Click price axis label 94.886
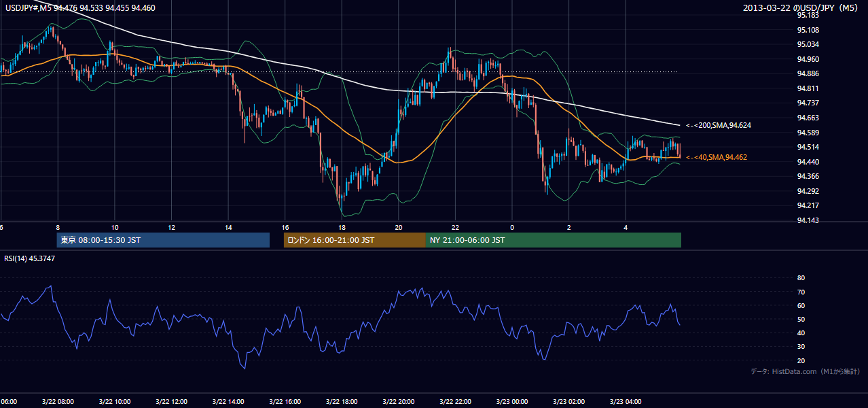The height and width of the screenshot is (408, 868). 808,73
